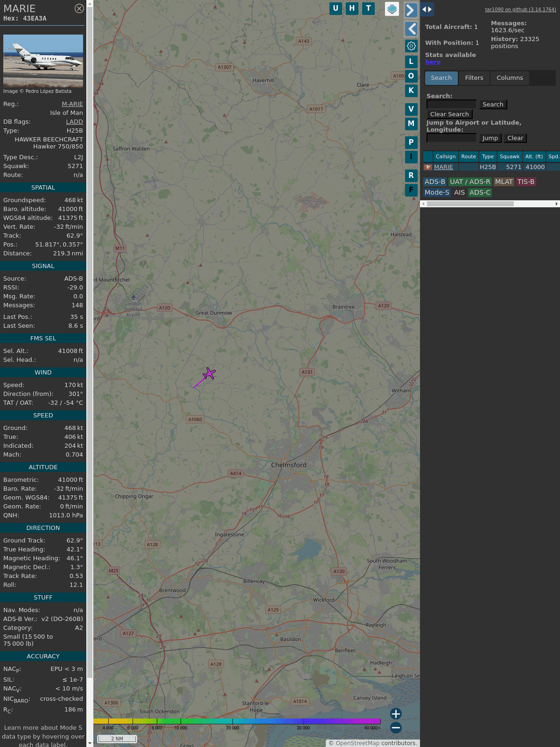Image resolution: width=560 pixels, height=747 pixels.
Task: Click the MLAT source legend
Action: click(504, 182)
